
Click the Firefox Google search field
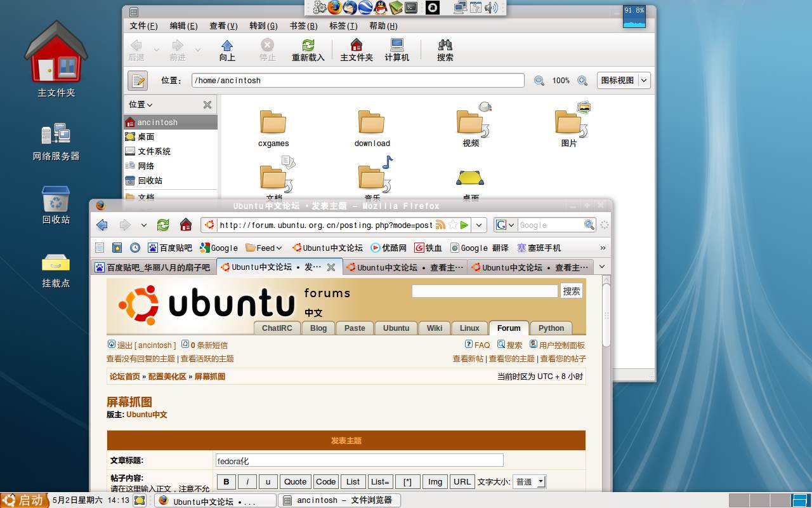(x=551, y=225)
